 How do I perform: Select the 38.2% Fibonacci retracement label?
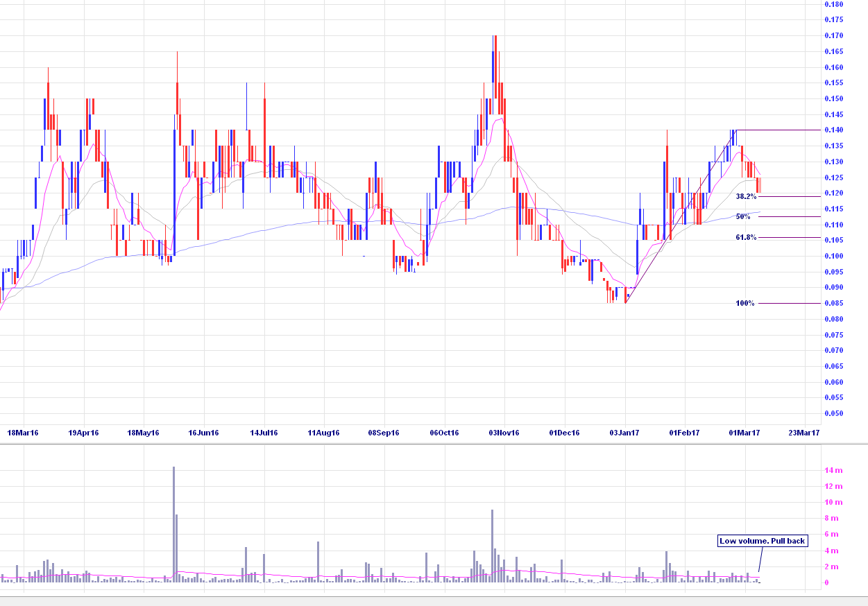[x=746, y=196]
